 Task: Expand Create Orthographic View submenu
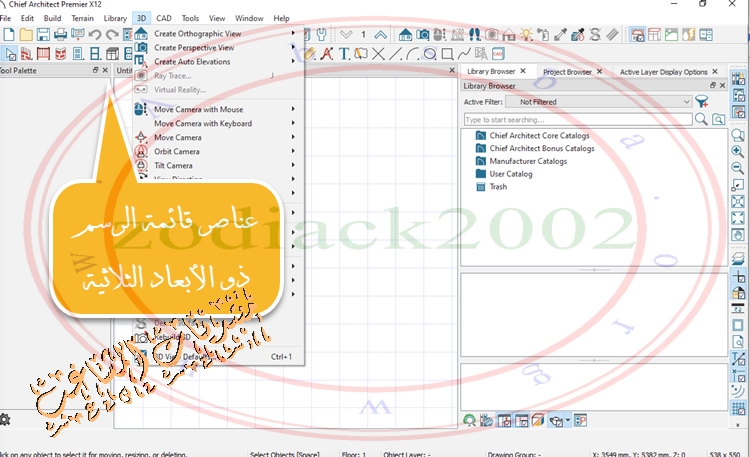click(293, 33)
